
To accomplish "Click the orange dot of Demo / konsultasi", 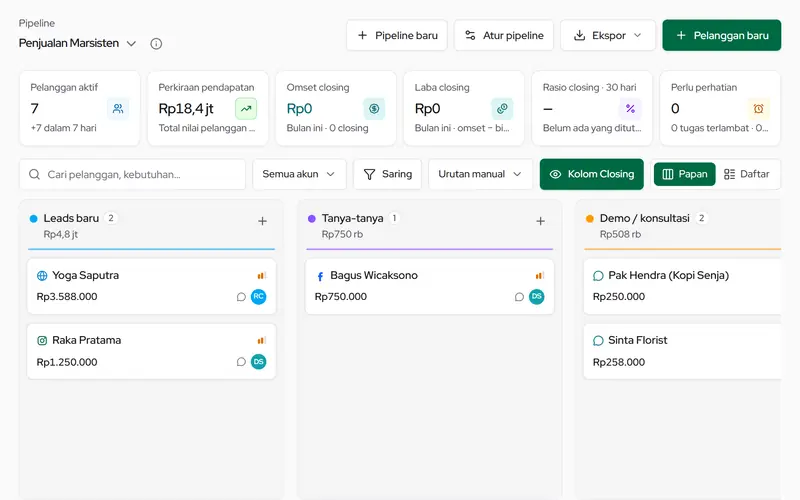I will click(590, 219).
